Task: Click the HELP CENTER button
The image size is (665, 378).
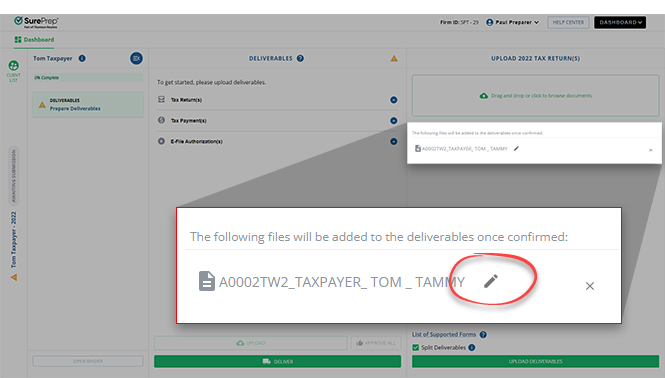Action: (568, 22)
